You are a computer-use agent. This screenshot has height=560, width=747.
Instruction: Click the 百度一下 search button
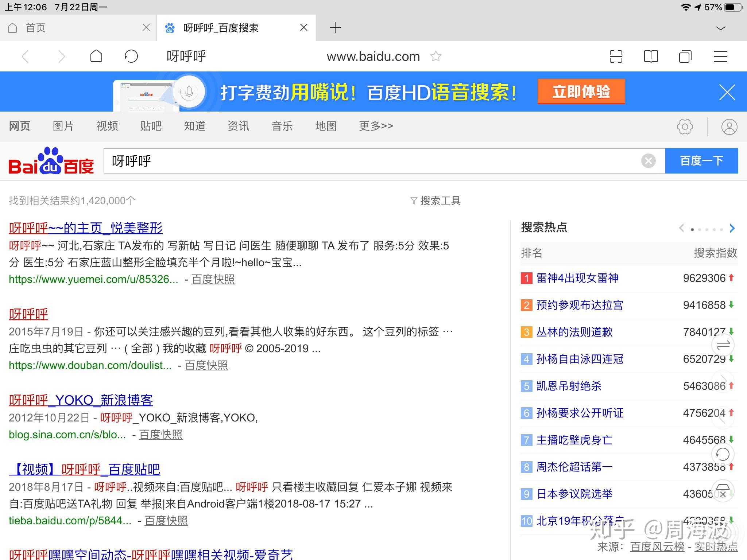(702, 161)
